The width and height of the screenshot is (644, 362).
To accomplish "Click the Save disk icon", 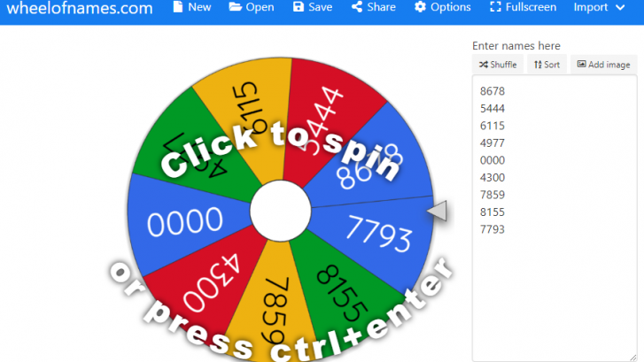I will point(299,7).
